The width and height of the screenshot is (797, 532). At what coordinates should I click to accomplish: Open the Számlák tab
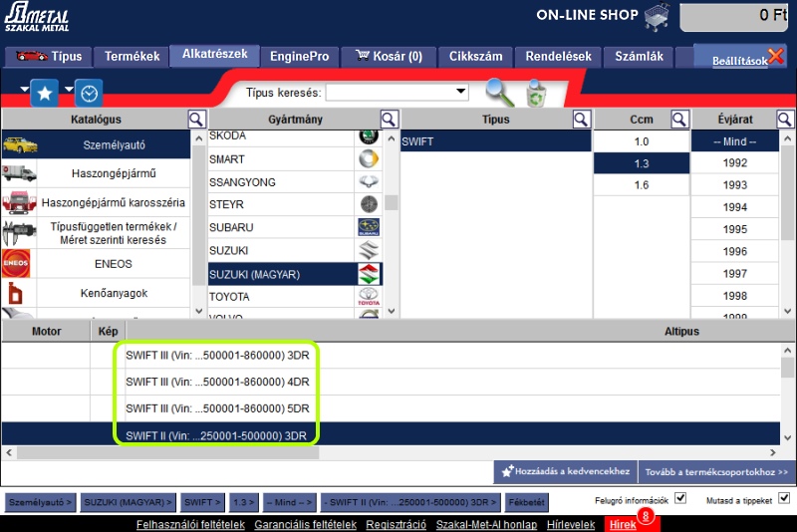[x=639, y=57]
